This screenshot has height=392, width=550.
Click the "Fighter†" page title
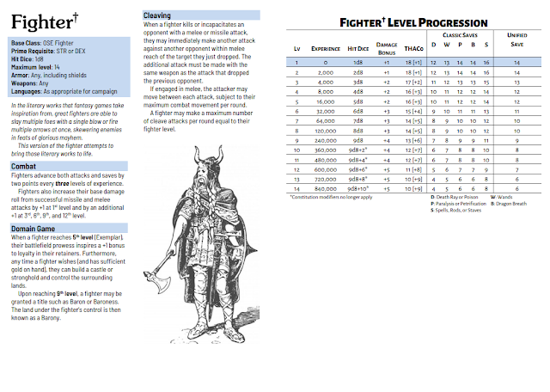tap(45, 21)
